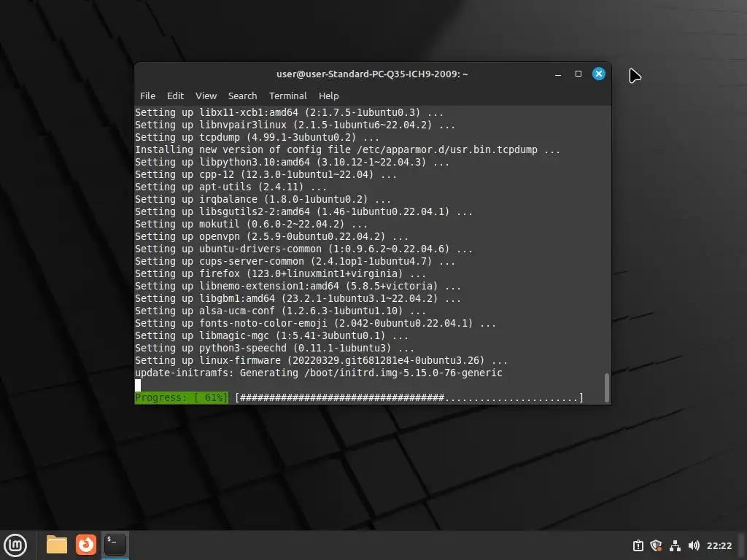Click the hash-mark progress bar
This screenshot has height=560, width=747.
tap(409, 397)
